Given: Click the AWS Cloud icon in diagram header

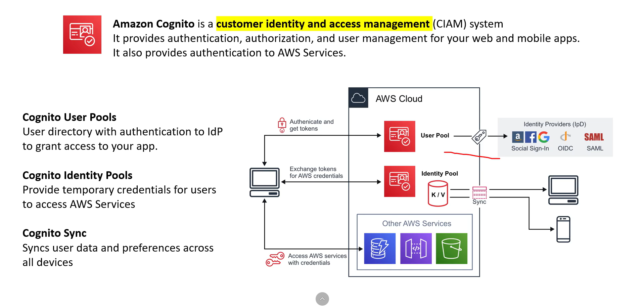Looking at the screenshot, I should [358, 98].
